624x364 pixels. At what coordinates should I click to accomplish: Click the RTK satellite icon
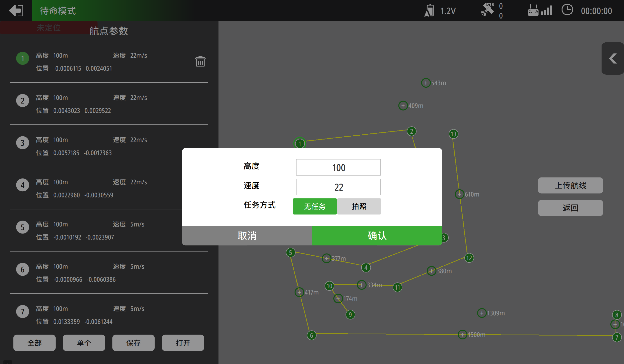[487, 10]
